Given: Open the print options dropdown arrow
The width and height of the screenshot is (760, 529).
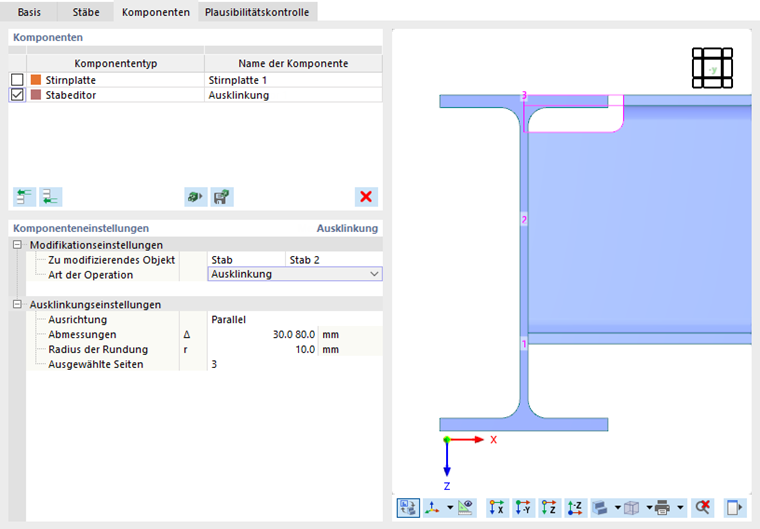Looking at the screenshot, I should coord(680,508).
